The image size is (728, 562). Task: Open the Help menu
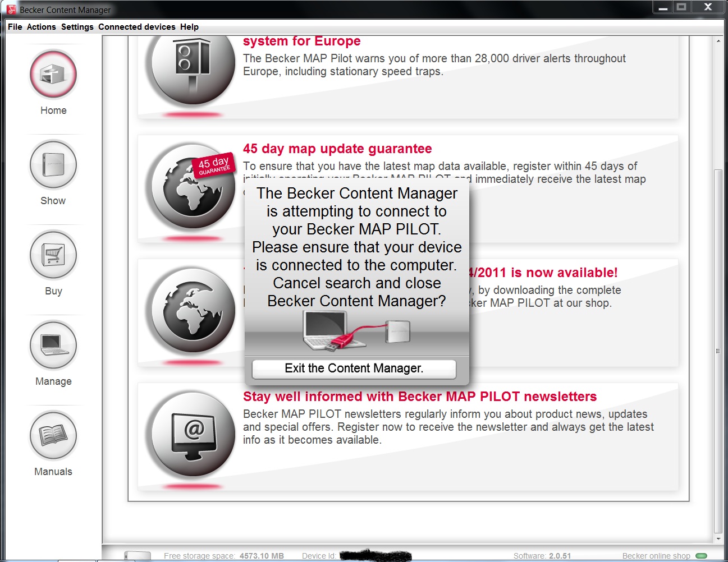pos(189,27)
